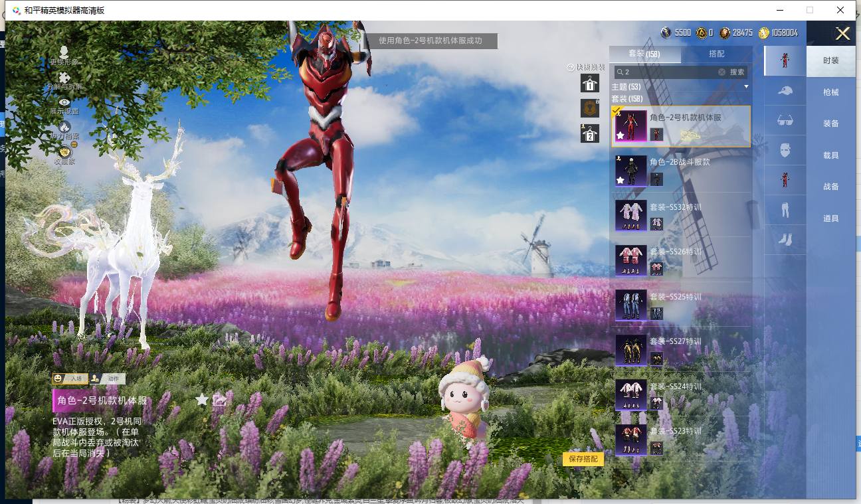
Task: Click the 28475 currency icon
Action: coord(725,33)
